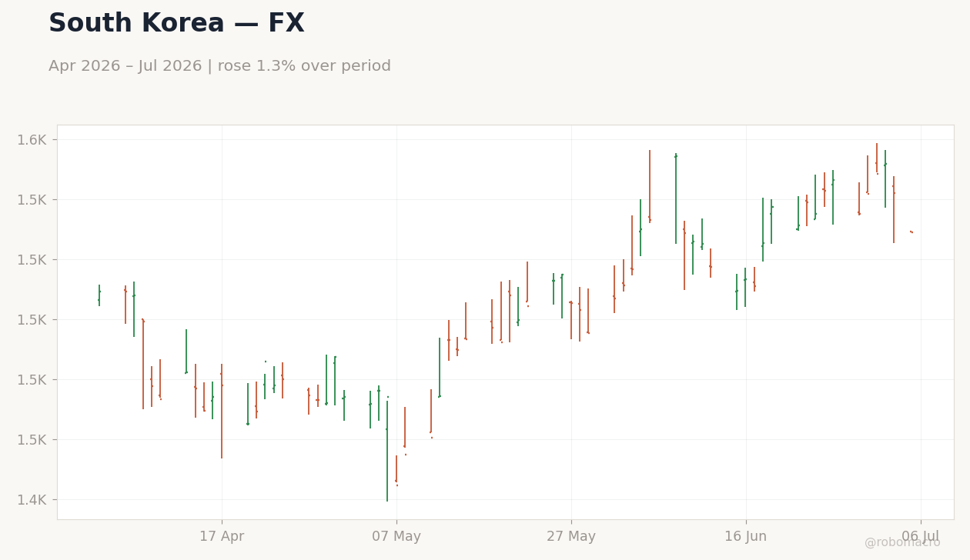Click the 1.5K label just above 1.4K
Screen dimensions: 970x560
32,439
